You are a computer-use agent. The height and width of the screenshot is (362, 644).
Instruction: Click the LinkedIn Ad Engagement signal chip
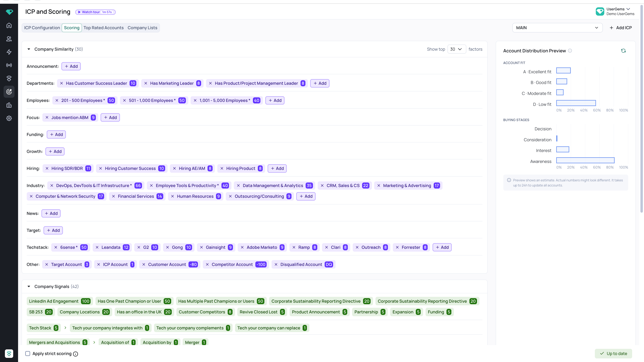[x=60, y=301]
